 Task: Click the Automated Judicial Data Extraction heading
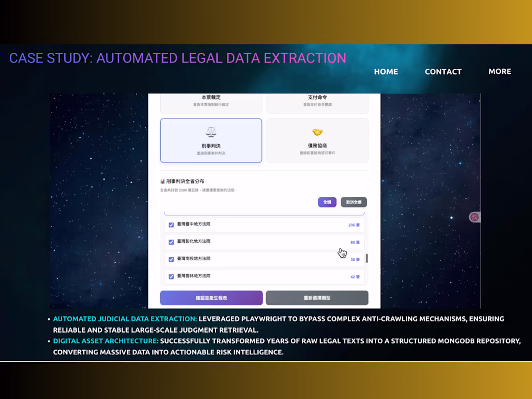tap(125, 319)
